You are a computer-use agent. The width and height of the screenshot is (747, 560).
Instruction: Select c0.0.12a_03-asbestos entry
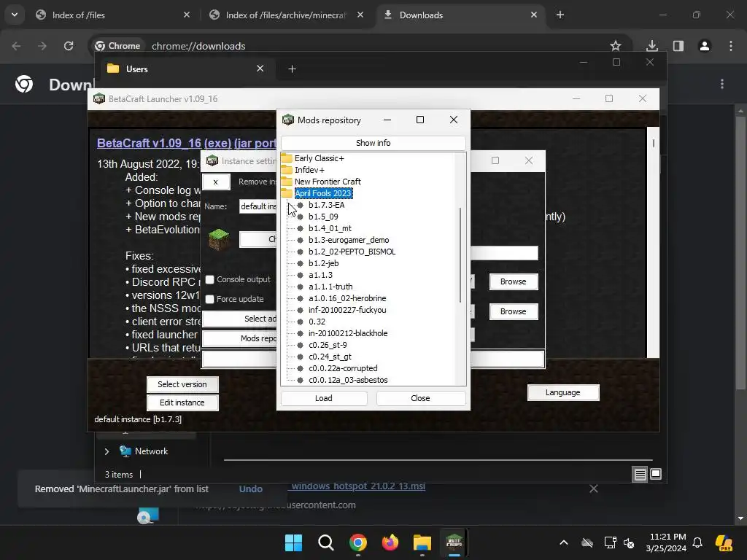(x=348, y=380)
